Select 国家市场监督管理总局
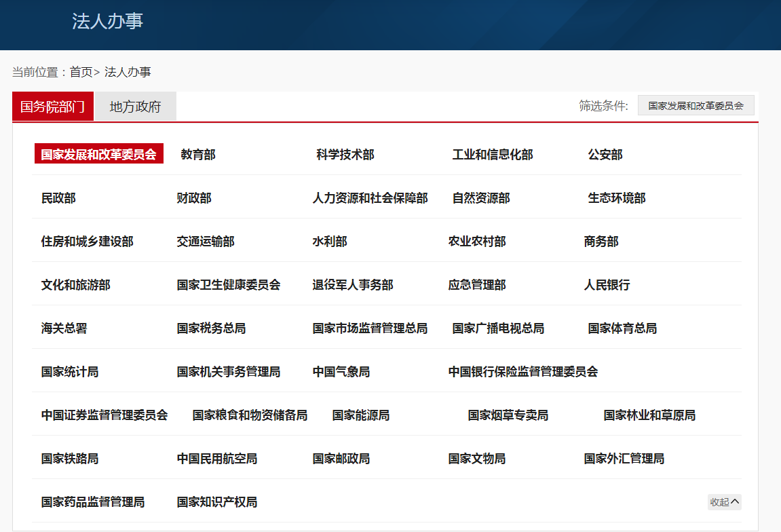 (370, 328)
